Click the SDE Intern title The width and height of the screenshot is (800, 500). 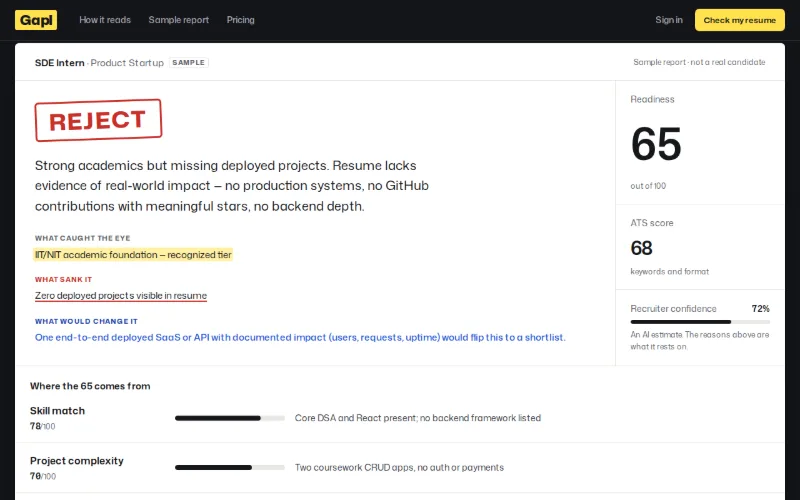(59, 63)
